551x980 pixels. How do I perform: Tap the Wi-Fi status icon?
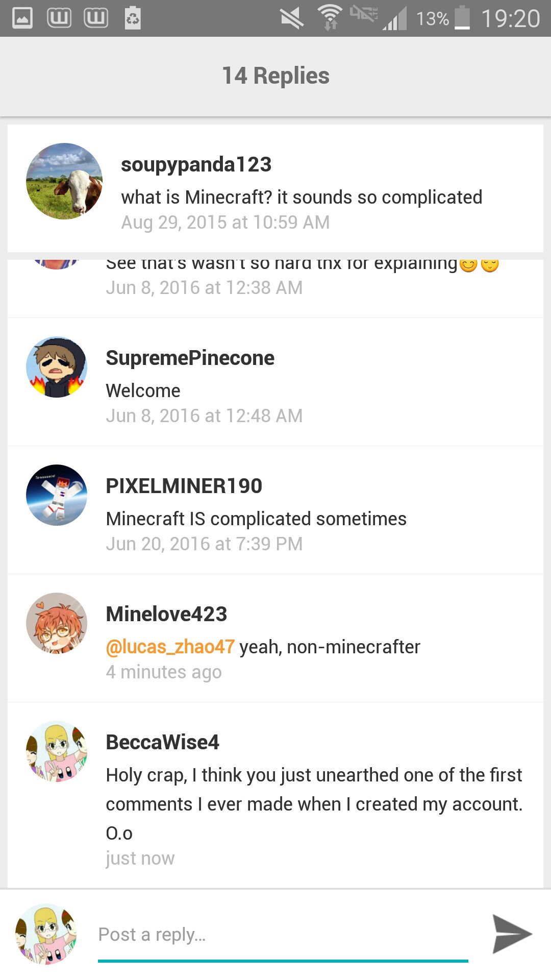point(330,17)
